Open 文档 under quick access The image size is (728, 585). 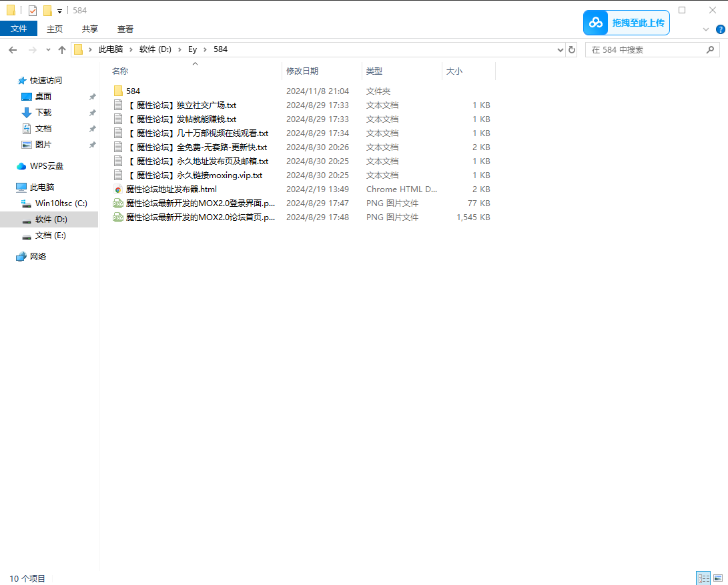coord(43,129)
